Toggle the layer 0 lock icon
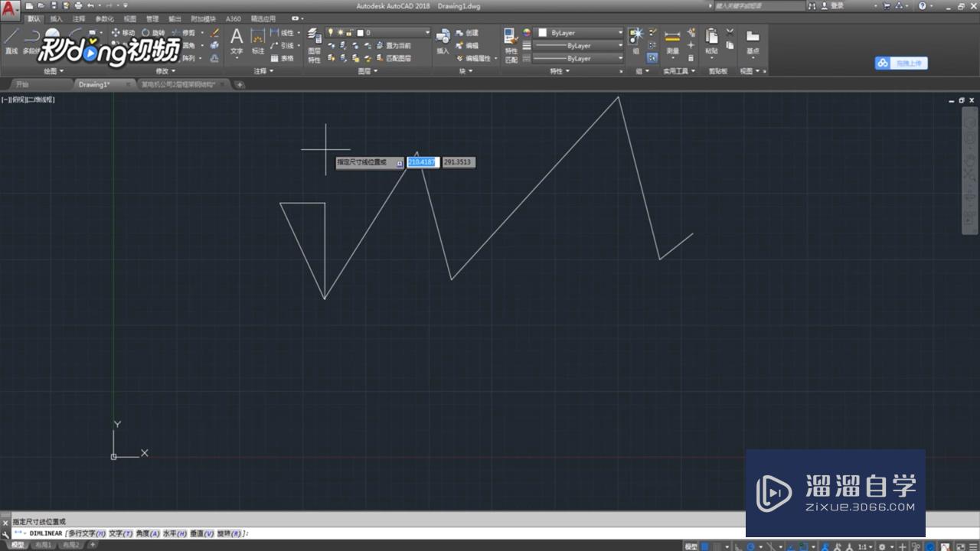Screen dimensions: 980x551 pos(350,33)
